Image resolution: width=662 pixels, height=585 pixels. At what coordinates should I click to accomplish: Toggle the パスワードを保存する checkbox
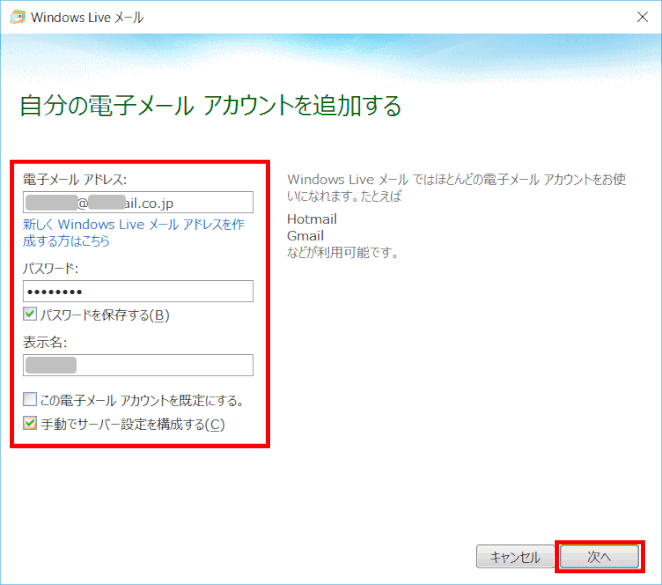(x=30, y=314)
